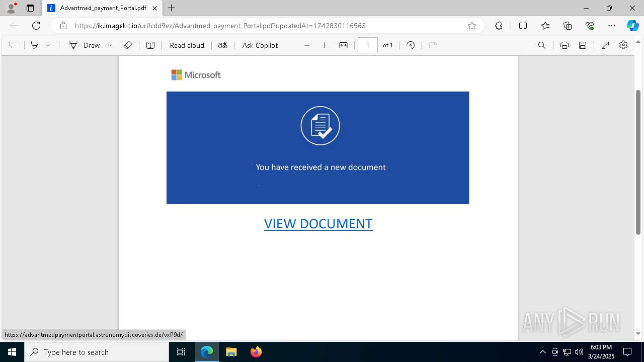Click the address bar URL field
This screenshot has height=362, width=644.
[267, 26]
